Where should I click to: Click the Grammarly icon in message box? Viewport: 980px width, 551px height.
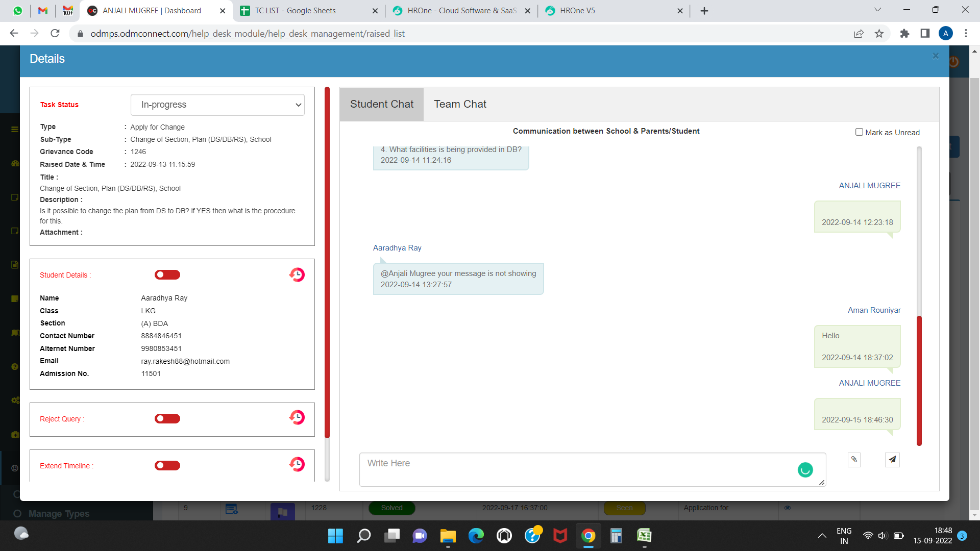pyautogui.click(x=805, y=470)
